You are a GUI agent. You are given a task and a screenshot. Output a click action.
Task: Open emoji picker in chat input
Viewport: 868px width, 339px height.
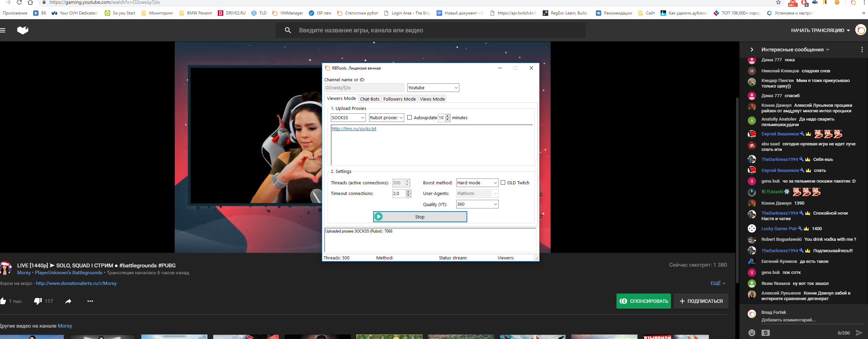(752, 333)
